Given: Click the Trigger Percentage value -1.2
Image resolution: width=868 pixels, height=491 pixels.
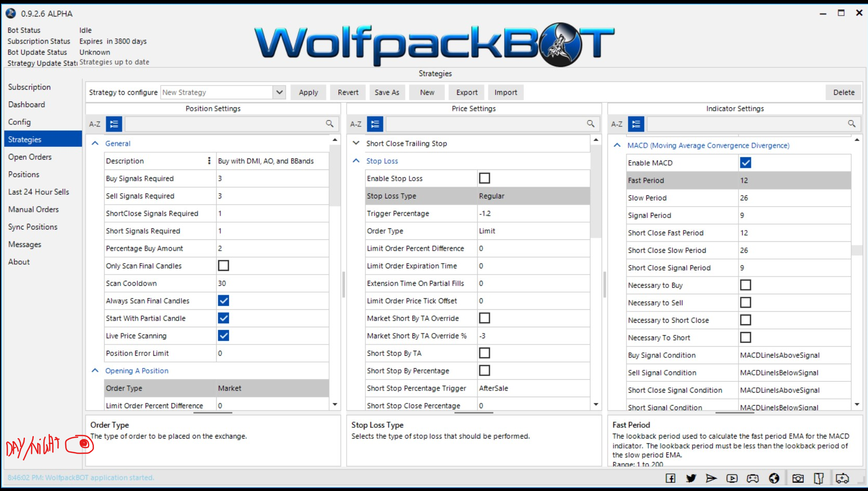Looking at the screenshot, I should click(533, 213).
